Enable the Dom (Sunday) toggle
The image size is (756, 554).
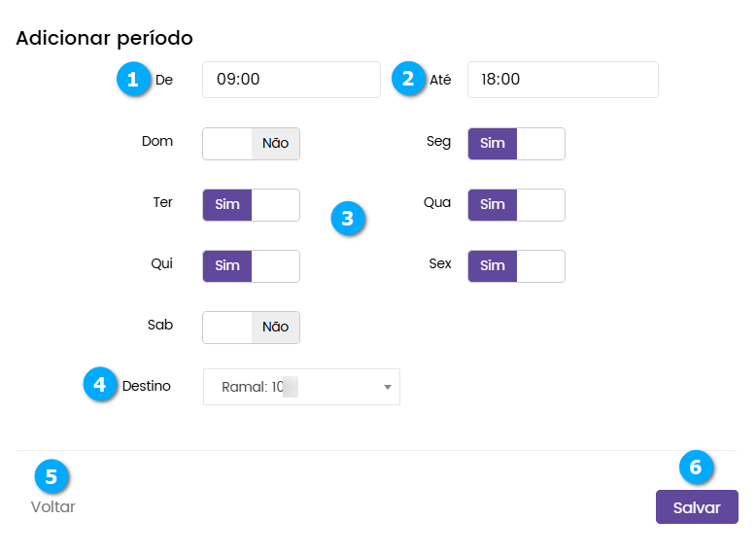click(x=252, y=143)
